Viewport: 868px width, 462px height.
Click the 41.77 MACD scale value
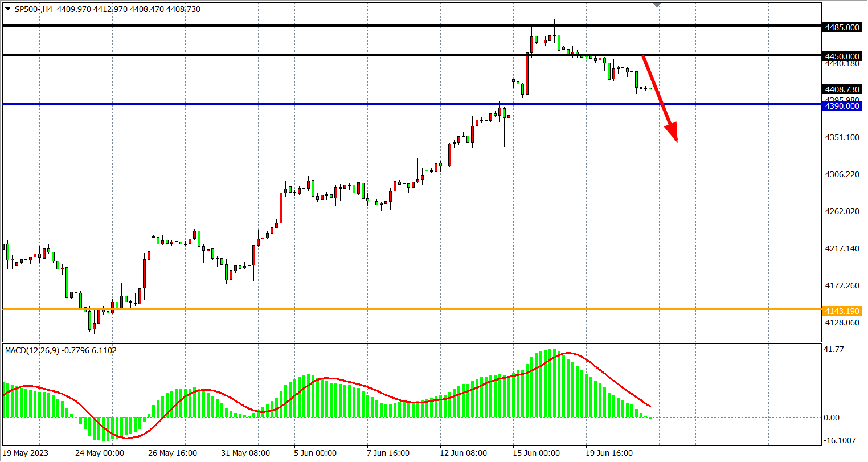tap(833, 349)
